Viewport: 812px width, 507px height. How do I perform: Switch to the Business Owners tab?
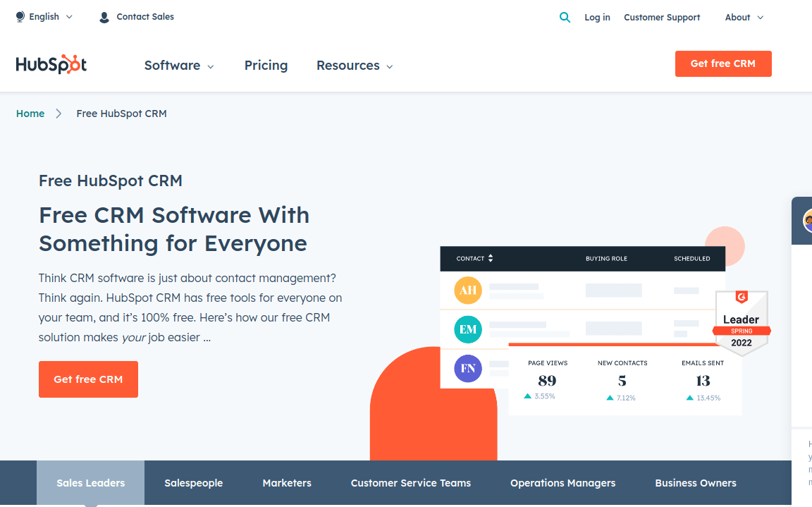click(x=696, y=482)
